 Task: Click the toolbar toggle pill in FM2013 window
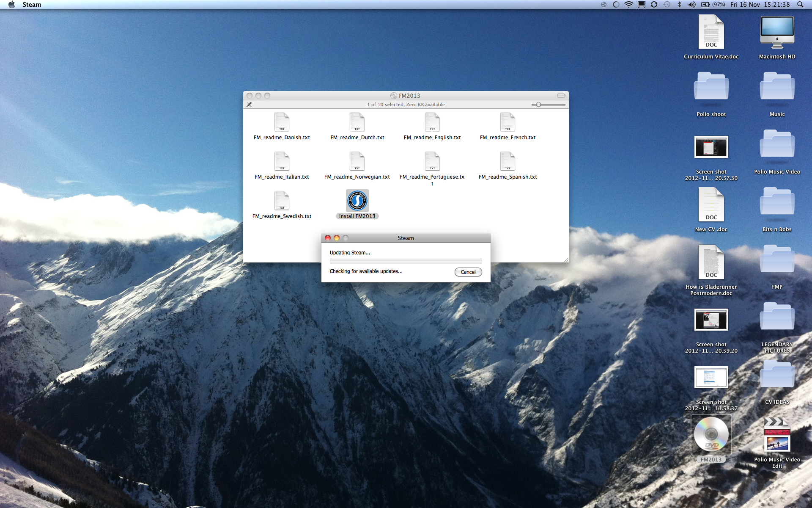561,96
